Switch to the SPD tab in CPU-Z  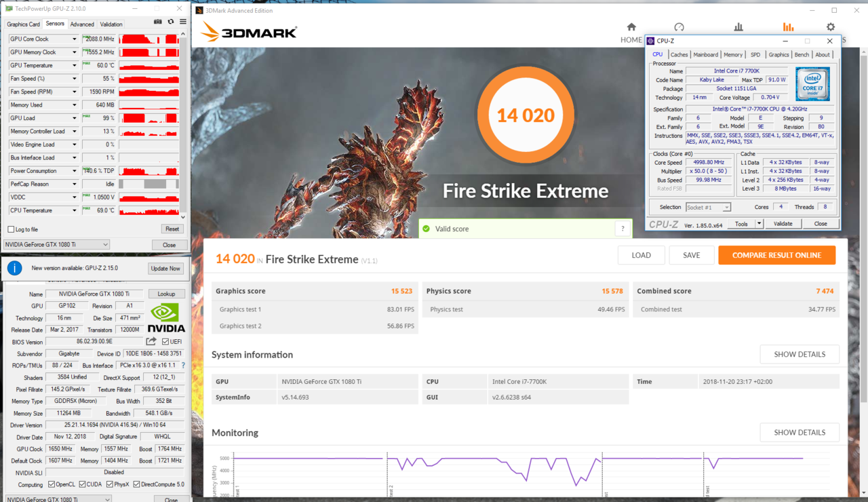click(x=755, y=55)
